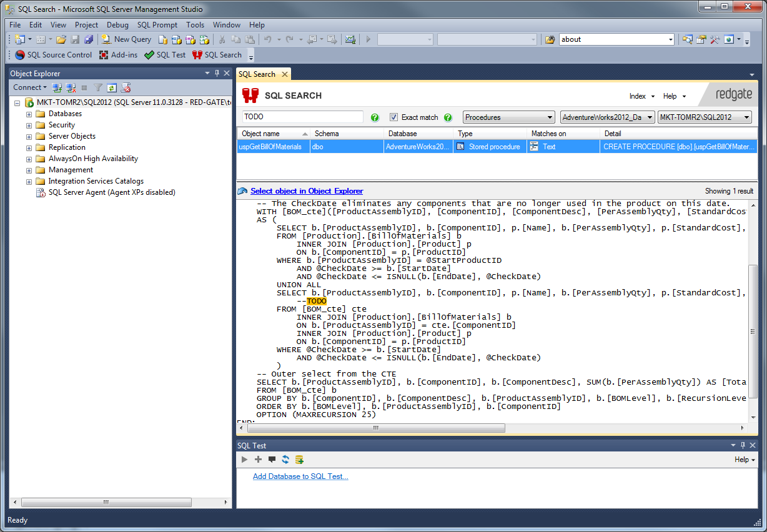Image resolution: width=767 pixels, height=532 pixels.
Task: Click the red-marked script icon in Object Explorer toolbar
Action: coord(126,87)
